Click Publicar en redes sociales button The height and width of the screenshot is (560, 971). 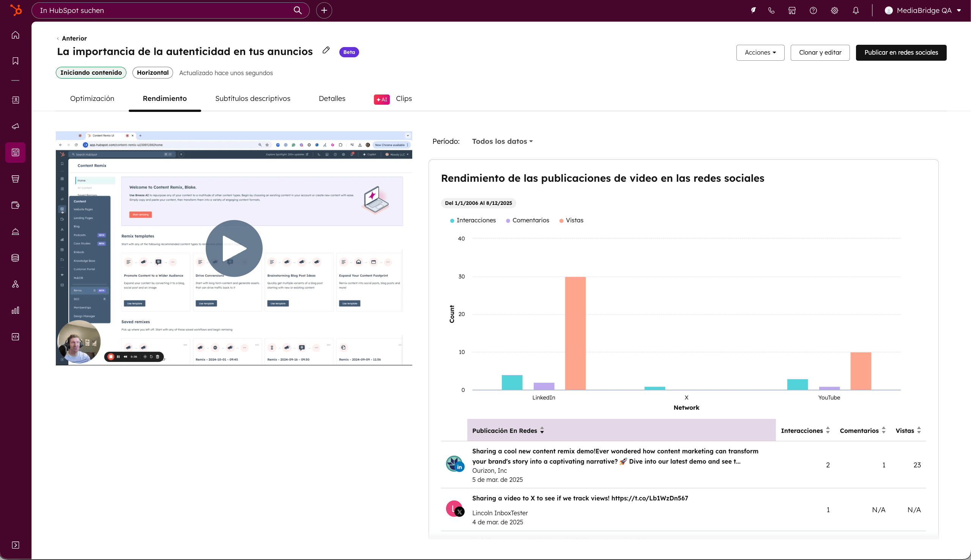tap(901, 53)
